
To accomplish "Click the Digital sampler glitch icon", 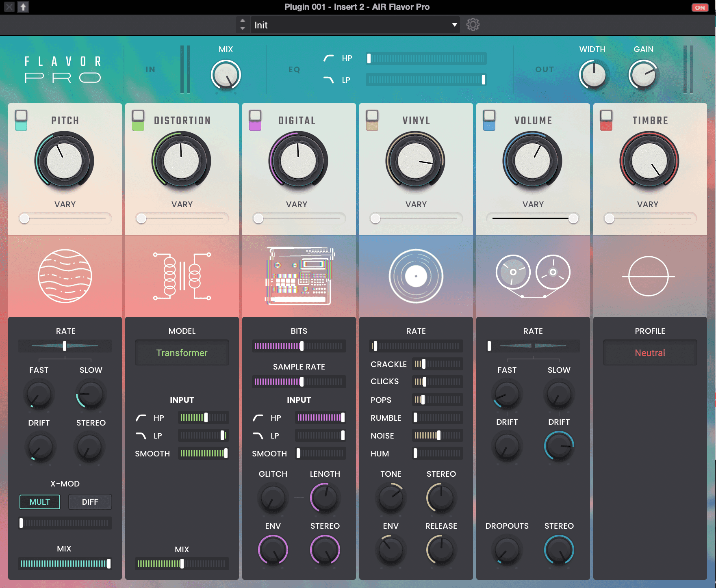I will pos(299,276).
